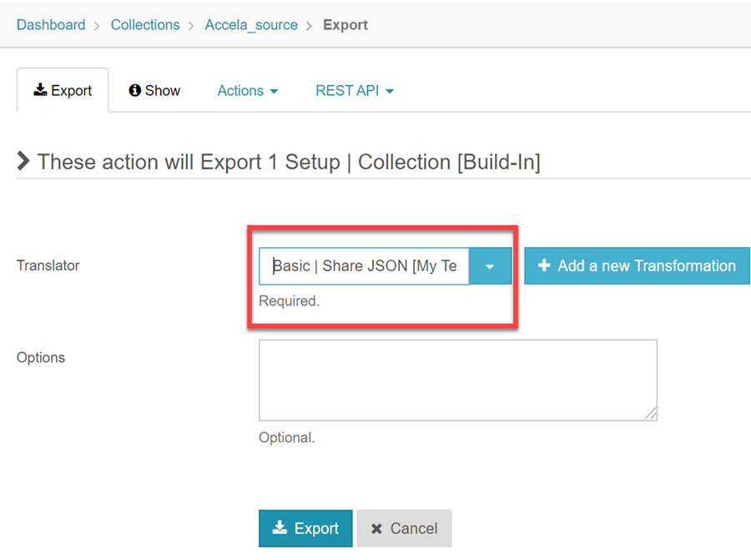The height and width of the screenshot is (560, 751).
Task: Open the REST API dropdown menu
Action: (355, 90)
